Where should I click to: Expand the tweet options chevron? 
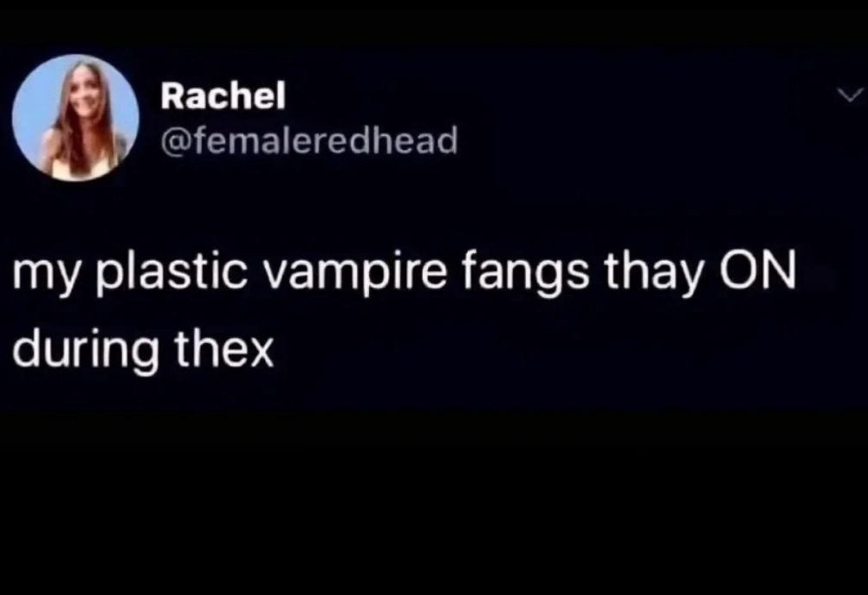(x=851, y=95)
